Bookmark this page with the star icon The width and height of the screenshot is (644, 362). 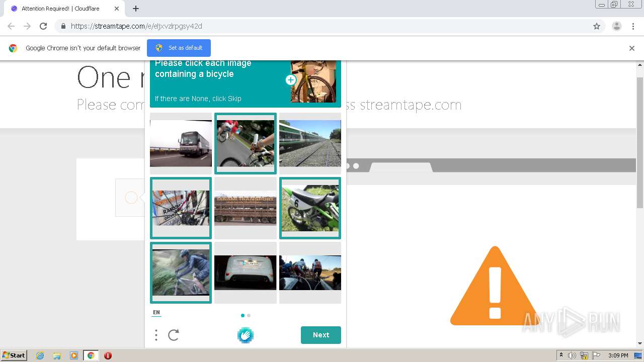pyautogui.click(x=597, y=26)
